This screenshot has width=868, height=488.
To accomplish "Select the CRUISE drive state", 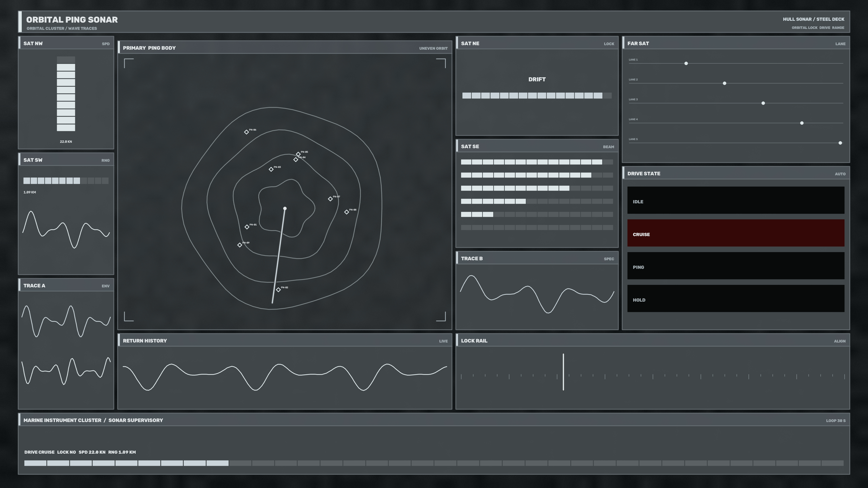I will point(736,233).
